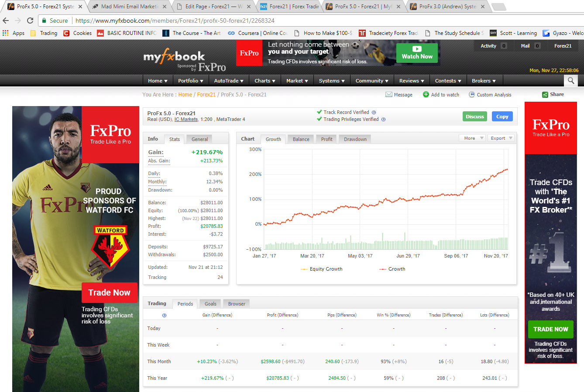The image size is (584, 392).
Task: Follow the IC Markets broker link
Action: tap(186, 119)
